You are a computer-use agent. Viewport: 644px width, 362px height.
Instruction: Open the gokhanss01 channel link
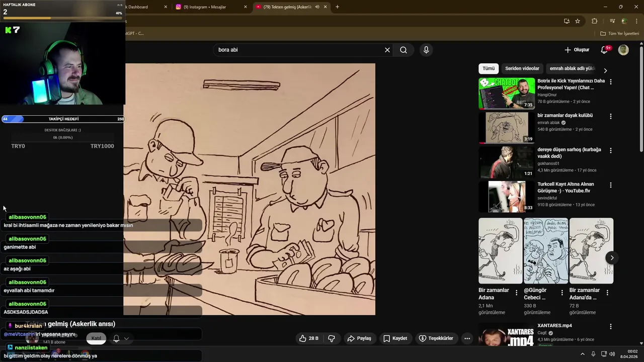coord(549,163)
